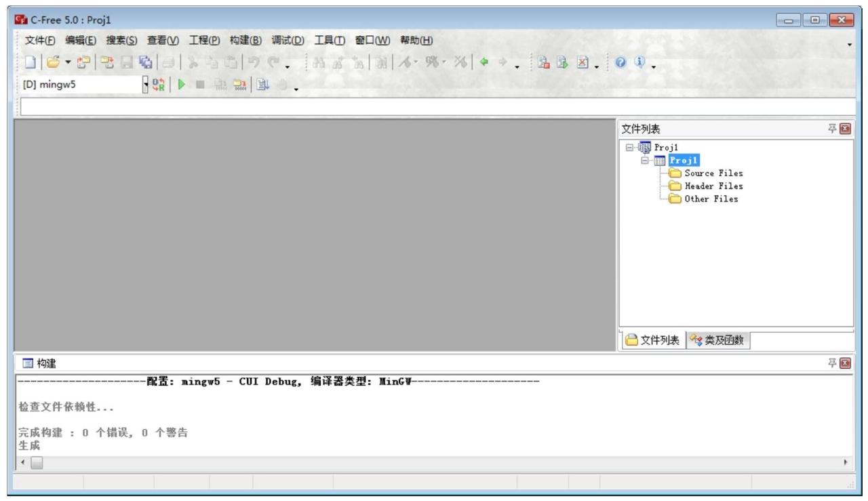Image resolution: width=868 pixels, height=501 pixels.
Task: Click the document with red square icon
Action: 544,62
